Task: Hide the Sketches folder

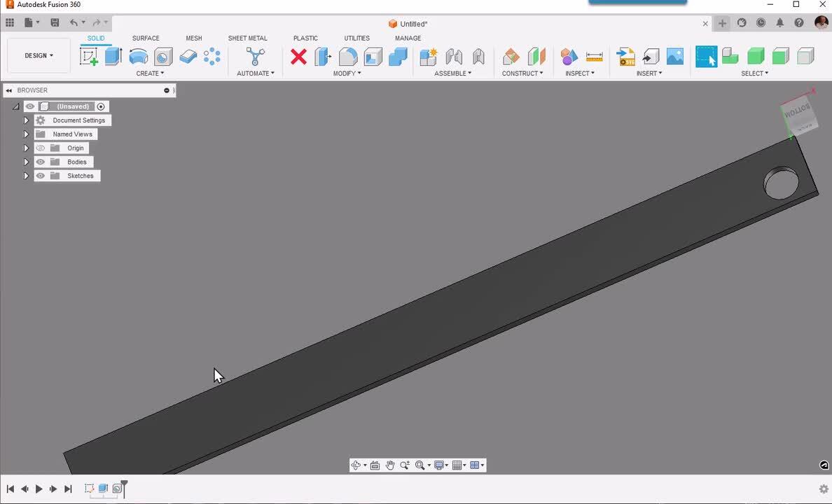Action: [x=40, y=176]
